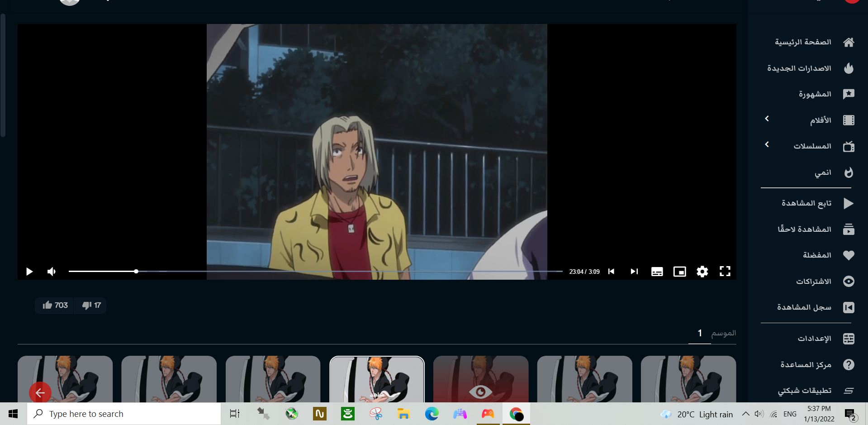The height and width of the screenshot is (425, 868).
Task: Open the gray arrows taskbar app
Action: pos(263,414)
